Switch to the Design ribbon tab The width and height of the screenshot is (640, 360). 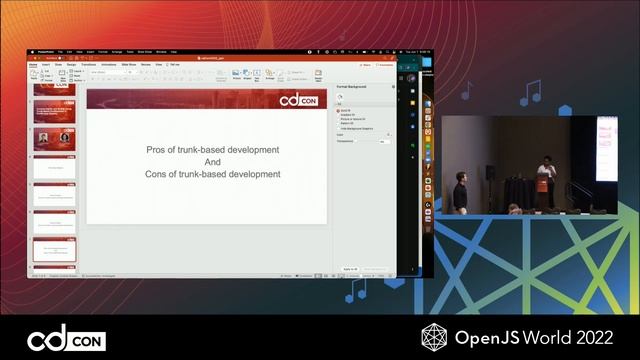tap(71, 65)
